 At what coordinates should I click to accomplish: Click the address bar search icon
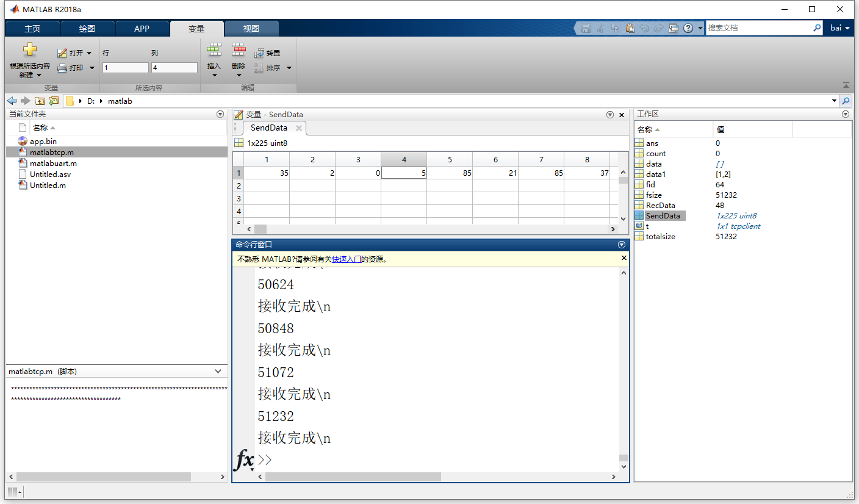tap(846, 101)
